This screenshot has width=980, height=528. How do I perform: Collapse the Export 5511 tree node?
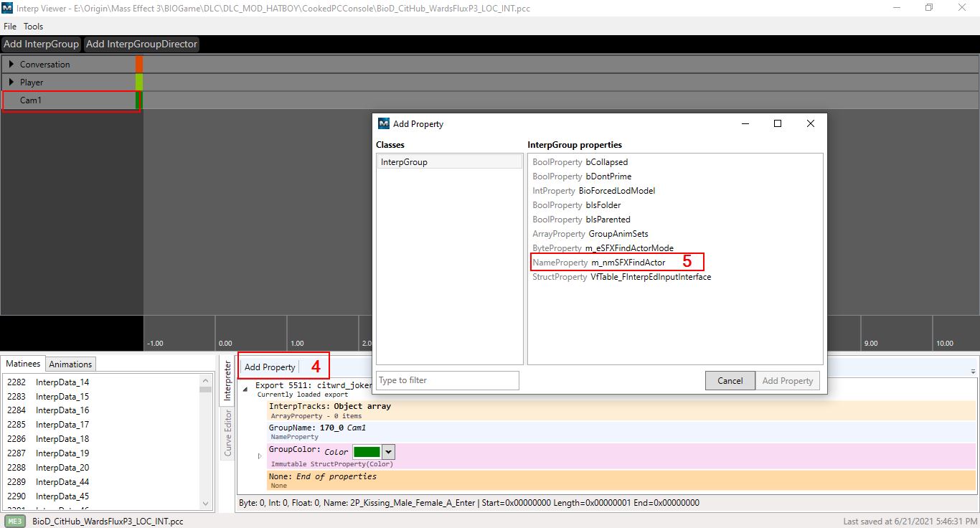245,389
